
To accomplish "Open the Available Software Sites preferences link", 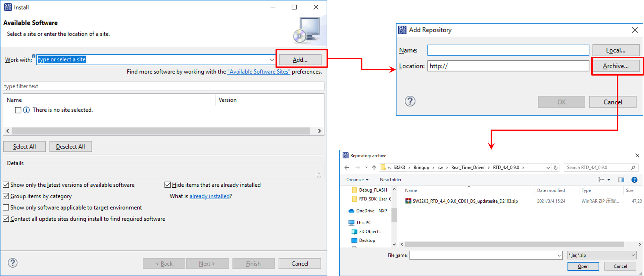I will (x=258, y=72).
